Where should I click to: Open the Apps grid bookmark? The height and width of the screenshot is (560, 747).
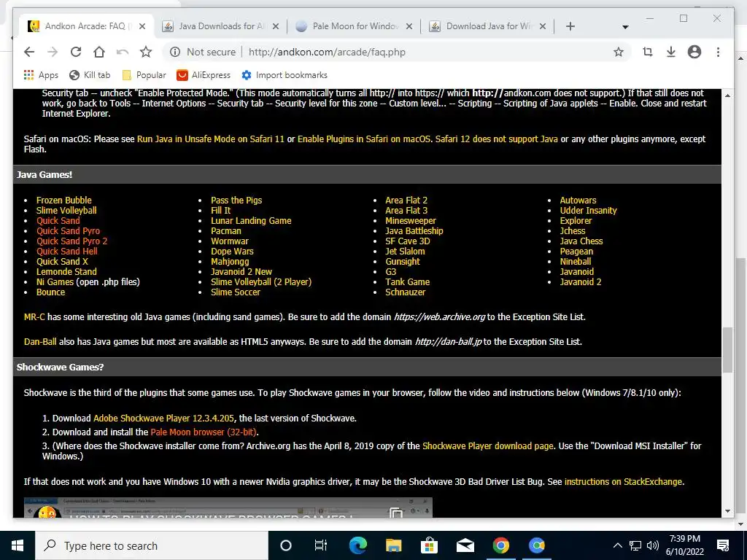tap(41, 75)
